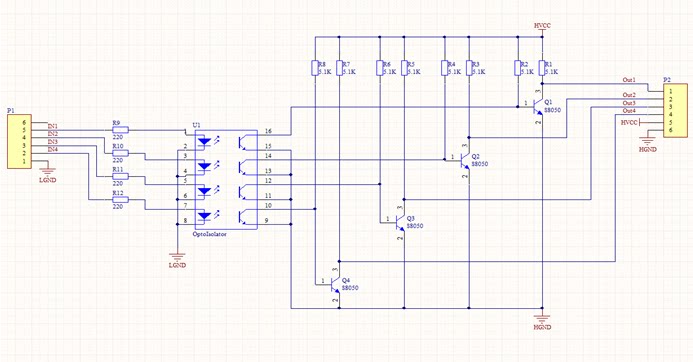693x362 pixels.
Task: Select resistor R12 220 symbol
Action: click(x=120, y=200)
